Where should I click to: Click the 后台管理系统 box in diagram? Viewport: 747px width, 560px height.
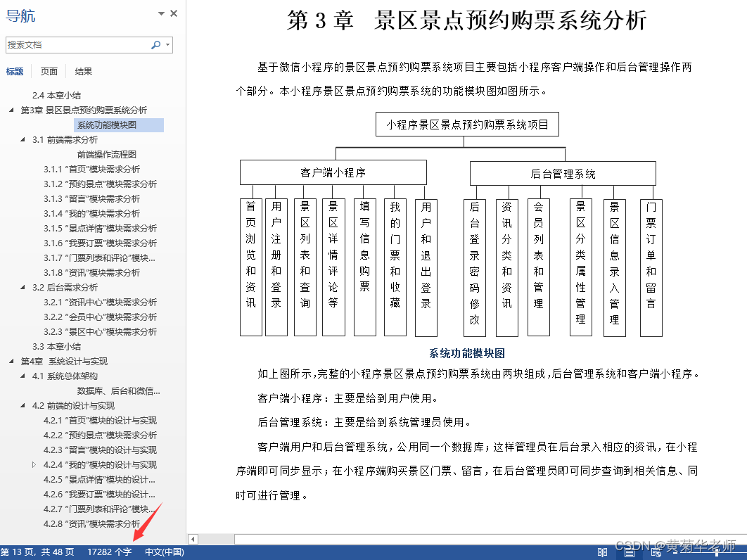[x=563, y=174]
